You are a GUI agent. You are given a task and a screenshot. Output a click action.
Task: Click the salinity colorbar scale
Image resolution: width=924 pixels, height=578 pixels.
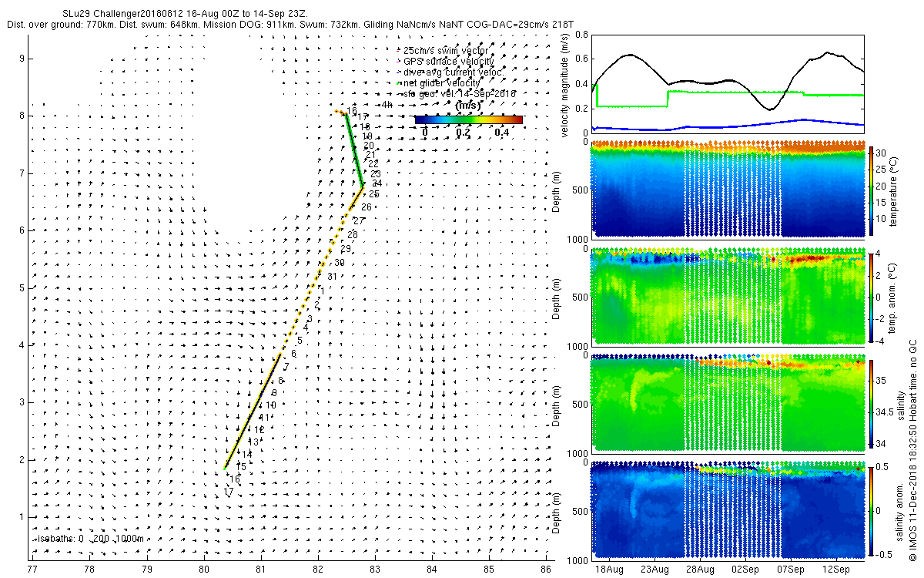pyautogui.click(x=871, y=403)
